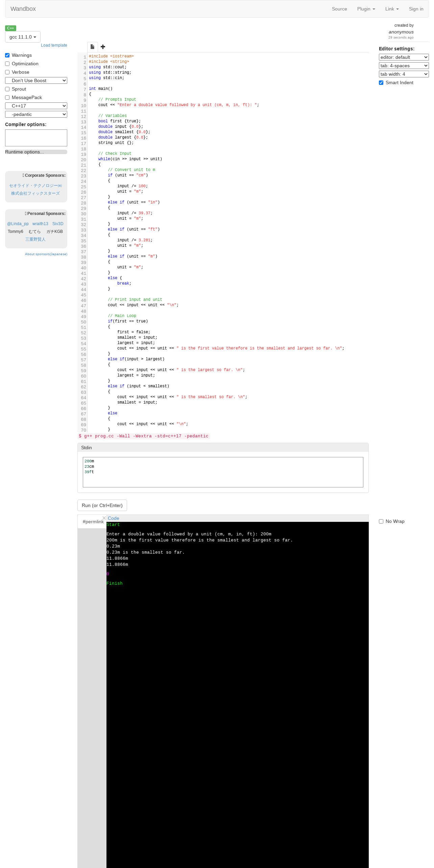The image size is (434, 868).
Task: Open the prog.cc file tab icon
Action: point(92,47)
